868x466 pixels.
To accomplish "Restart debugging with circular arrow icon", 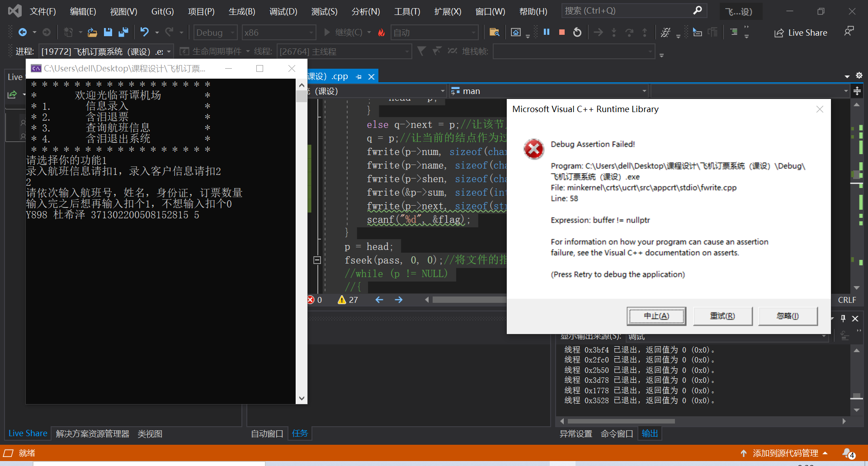I will tap(577, 32).
